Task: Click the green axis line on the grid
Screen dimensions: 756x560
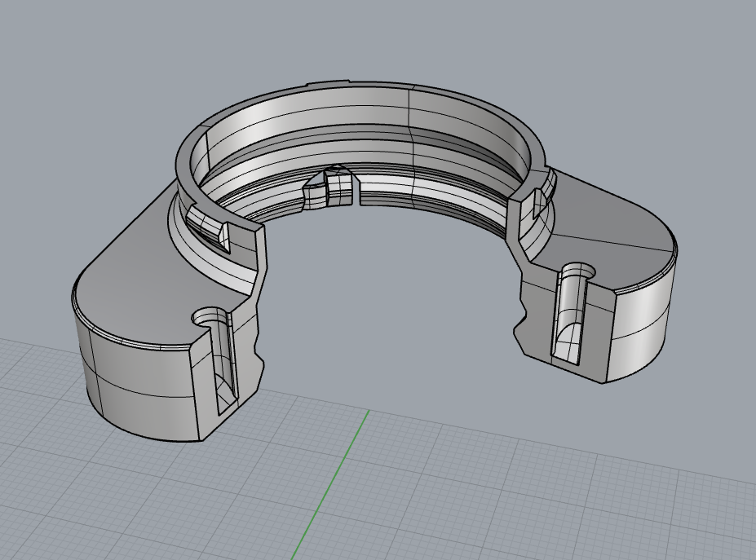Action: (x=331, y=485)
